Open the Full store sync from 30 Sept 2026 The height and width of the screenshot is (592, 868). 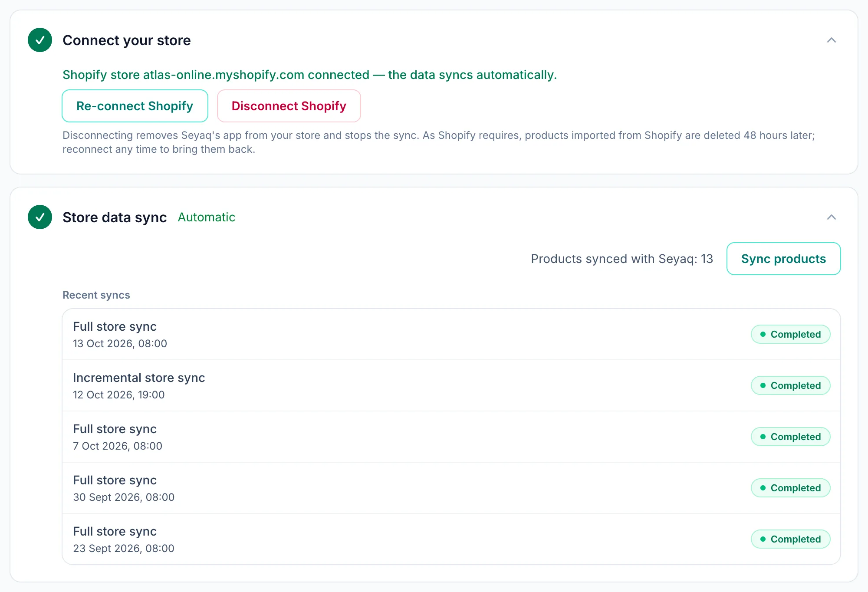[451, 488]
